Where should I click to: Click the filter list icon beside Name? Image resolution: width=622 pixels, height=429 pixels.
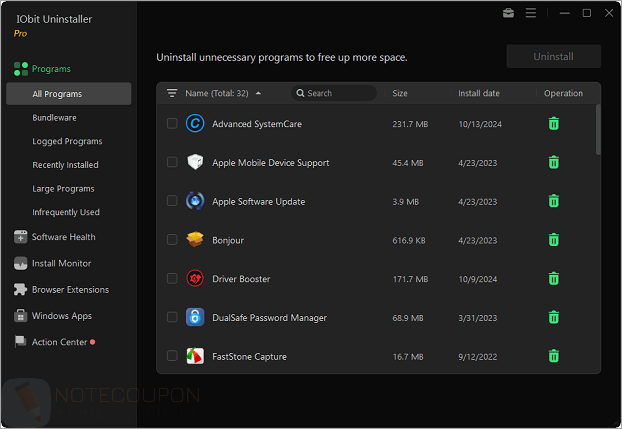coord(172,93)
